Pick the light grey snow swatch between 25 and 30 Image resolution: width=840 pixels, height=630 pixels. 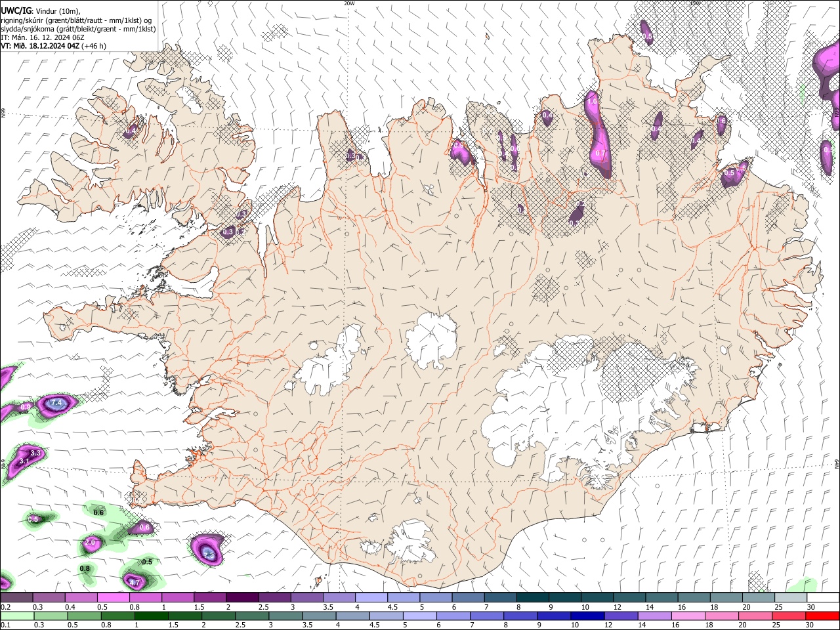coord(791,597)
